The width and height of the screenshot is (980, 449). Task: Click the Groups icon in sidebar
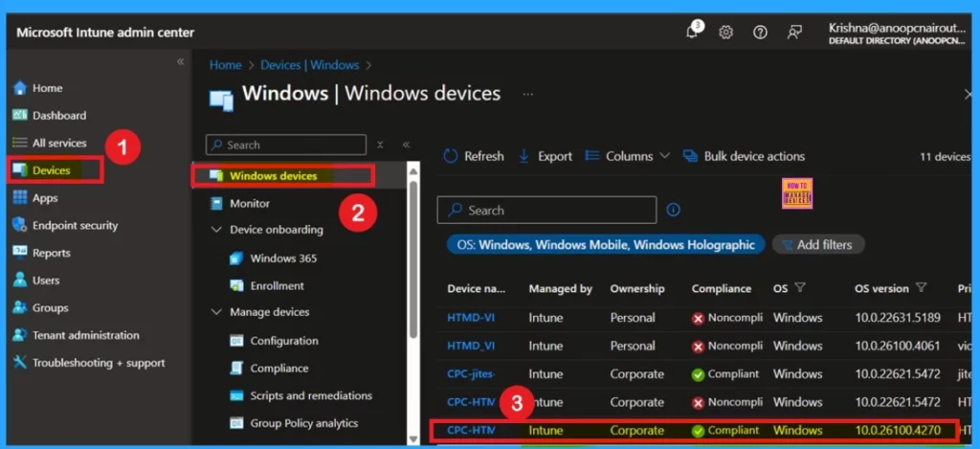pyautogui.click(x=20, y=307)
